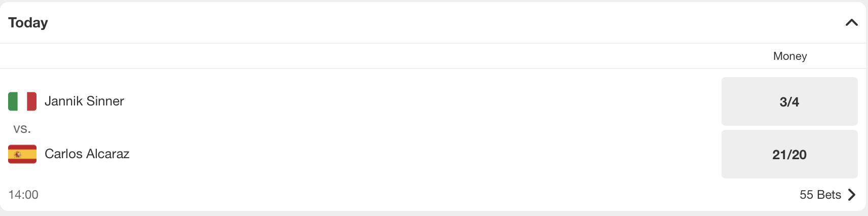Screen dimensions: 868x216
Task: Select Carlos Alcaraz odds 21/20
Action: point(789,154)
